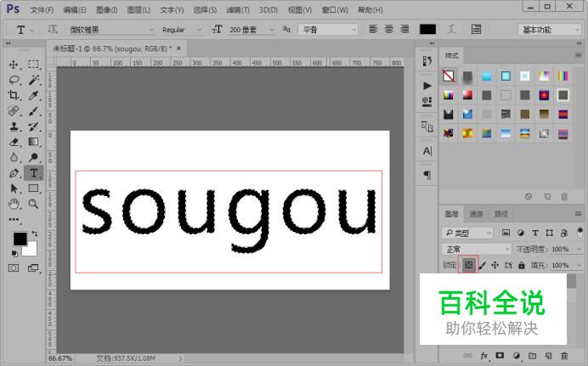This screenshot has width=588, height=366.
Task: Open the Actions panel play icon
Action: coord(427,86)
